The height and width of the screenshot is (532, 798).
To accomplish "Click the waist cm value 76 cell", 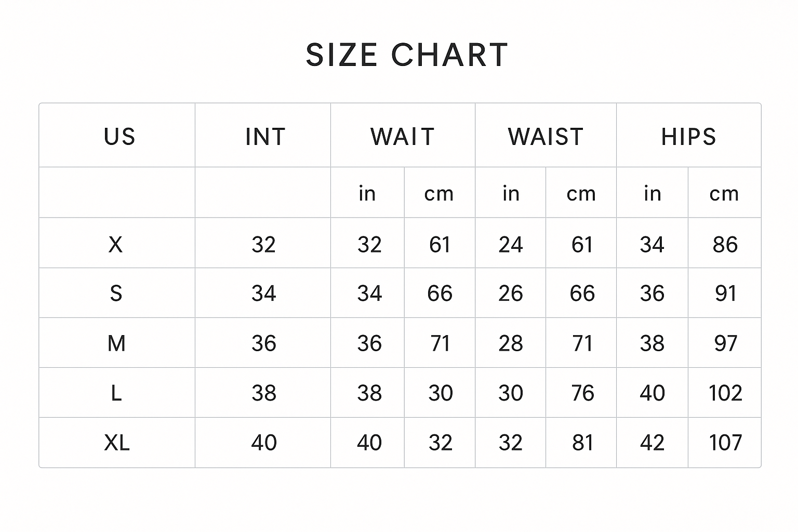I will tap(582, 393).
